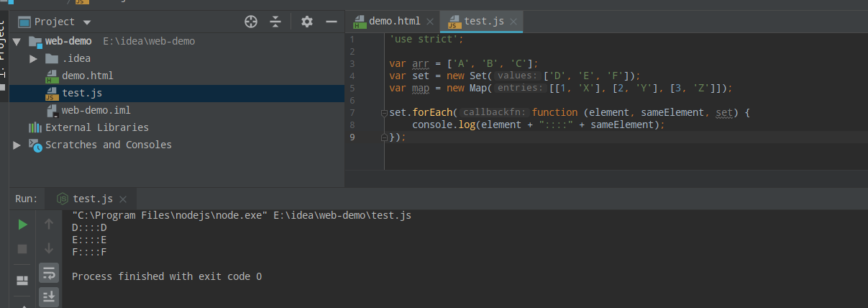Switch to test.js editor tab
This screenshot has height=308, width=868.
point(484,22)
